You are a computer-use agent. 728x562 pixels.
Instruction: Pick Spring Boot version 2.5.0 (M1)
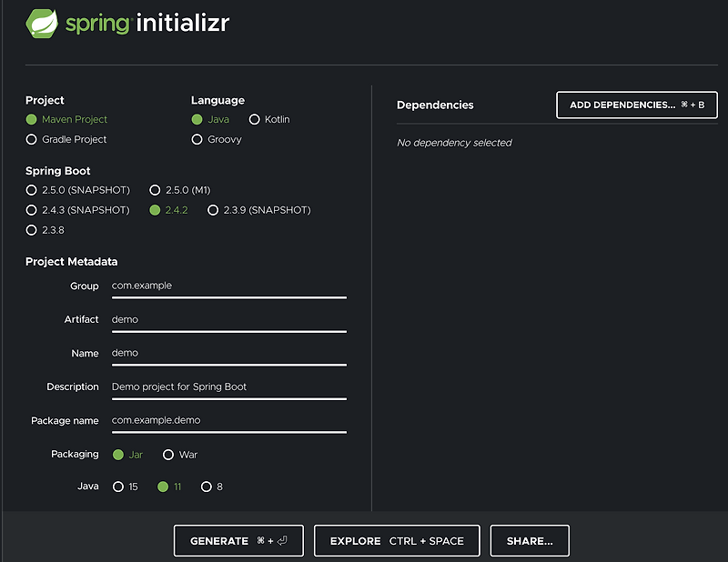[x=156, y=190]
